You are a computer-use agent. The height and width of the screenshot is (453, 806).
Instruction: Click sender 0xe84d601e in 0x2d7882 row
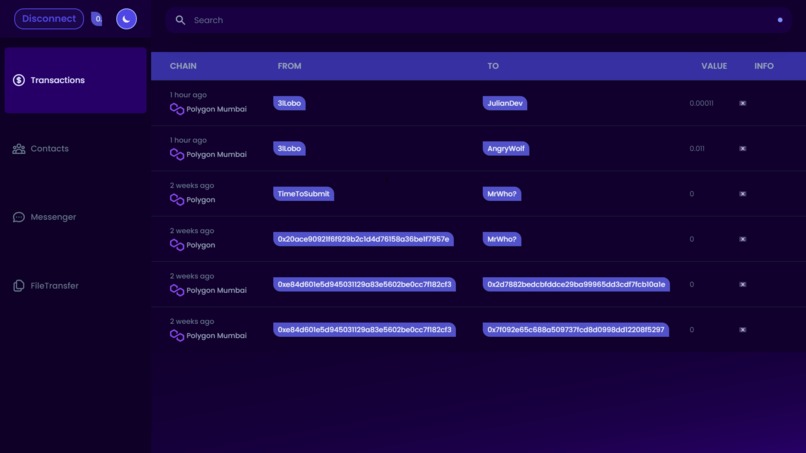coord(364,284)
